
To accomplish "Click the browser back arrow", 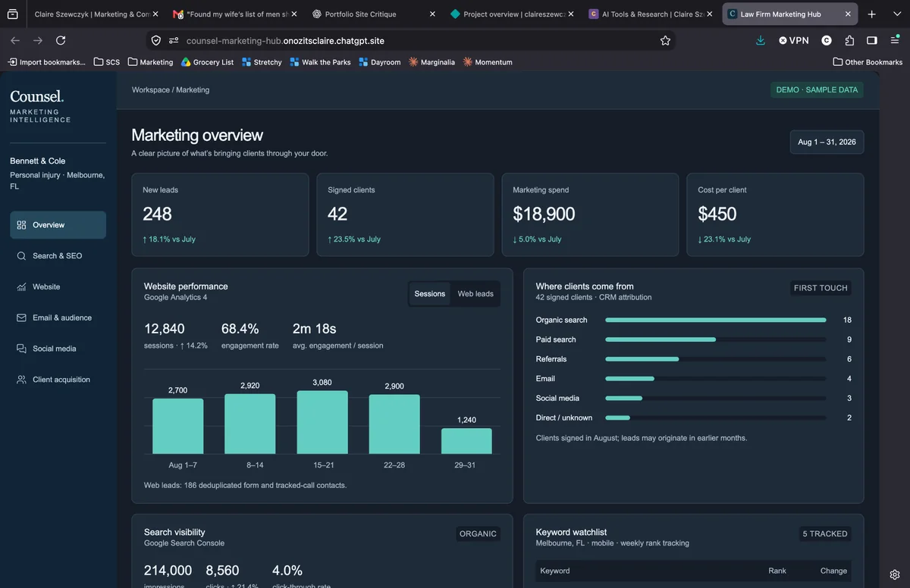I will coord(15,41).
